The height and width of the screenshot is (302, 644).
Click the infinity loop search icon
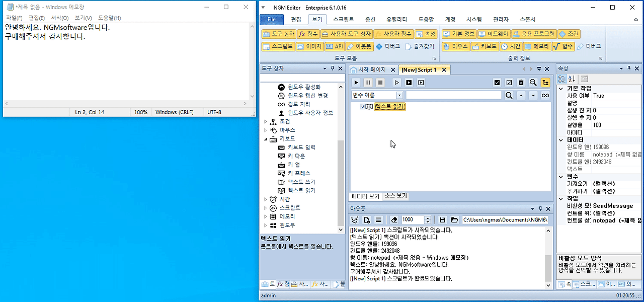(x=545, y=95)
